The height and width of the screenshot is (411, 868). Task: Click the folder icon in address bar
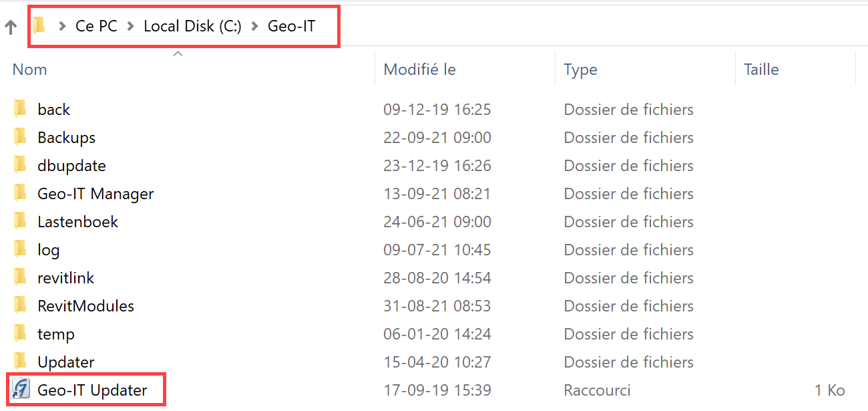40,26
